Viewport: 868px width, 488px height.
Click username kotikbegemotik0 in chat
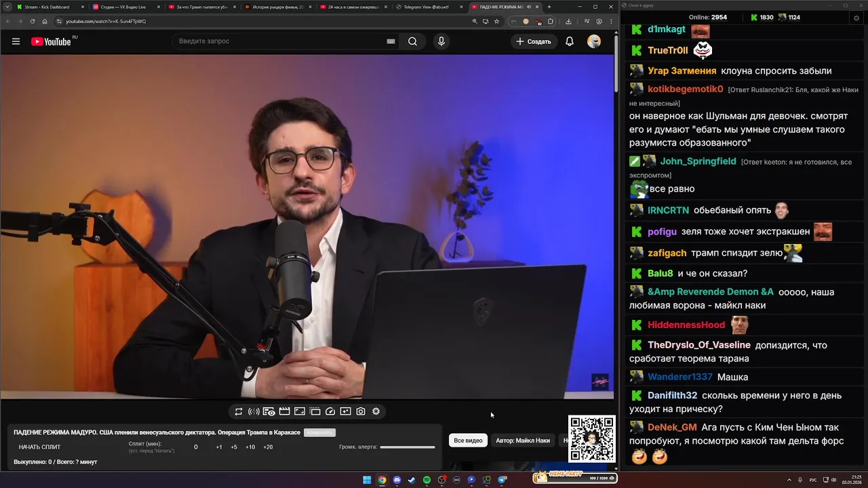pyautogui.click(x=686, y=89)
